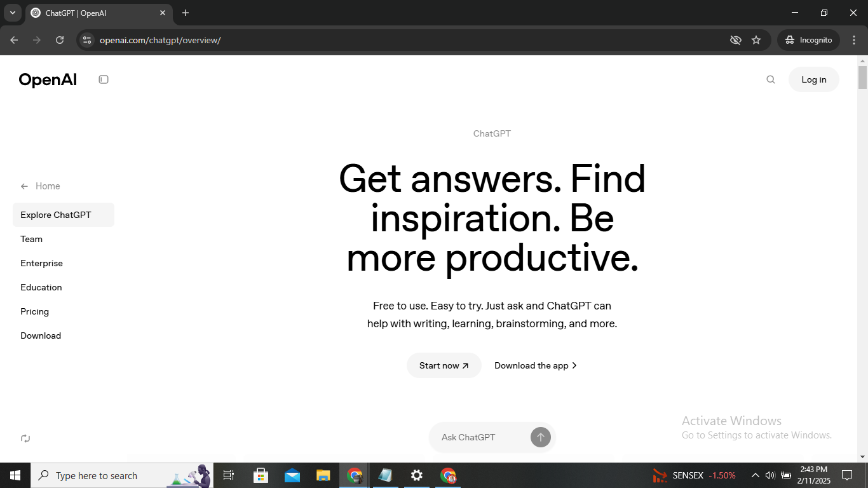
Task: Open a new tab with the plus button
Action: [x=186, y=13]
